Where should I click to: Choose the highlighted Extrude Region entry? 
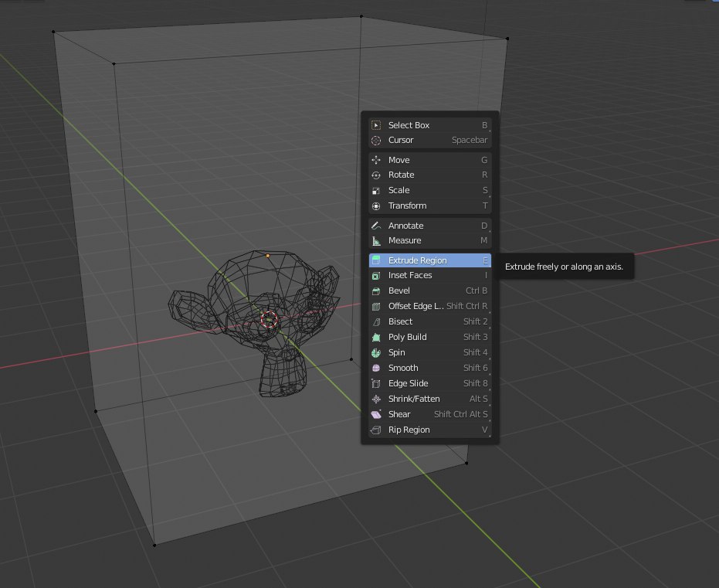click(429, 260)
